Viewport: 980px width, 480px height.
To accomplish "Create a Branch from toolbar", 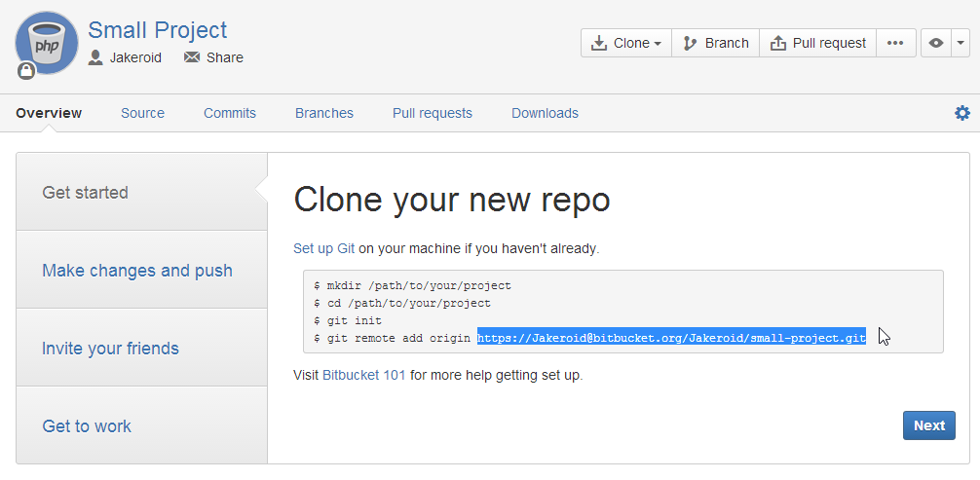I will point(716,43).
